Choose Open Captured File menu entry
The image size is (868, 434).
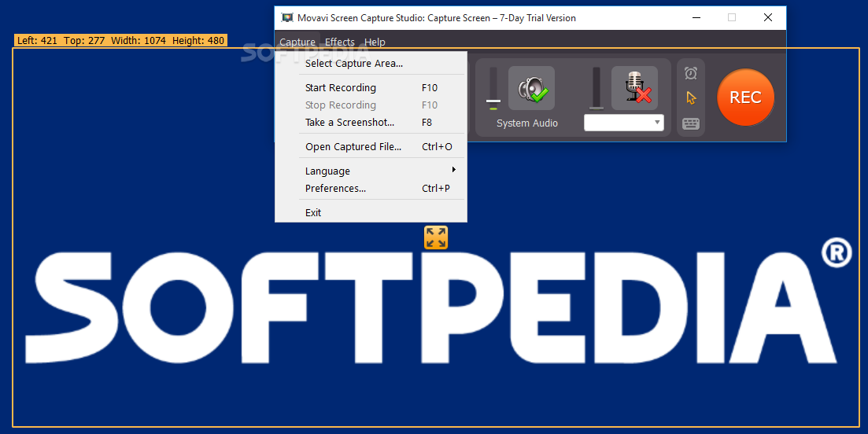point(371,146)
